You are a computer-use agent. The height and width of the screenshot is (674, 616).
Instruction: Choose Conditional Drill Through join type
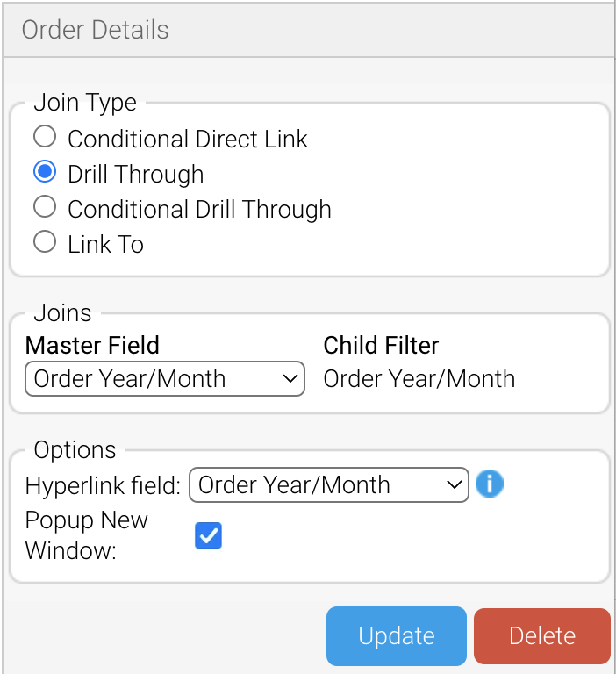[x=45, y=207]
